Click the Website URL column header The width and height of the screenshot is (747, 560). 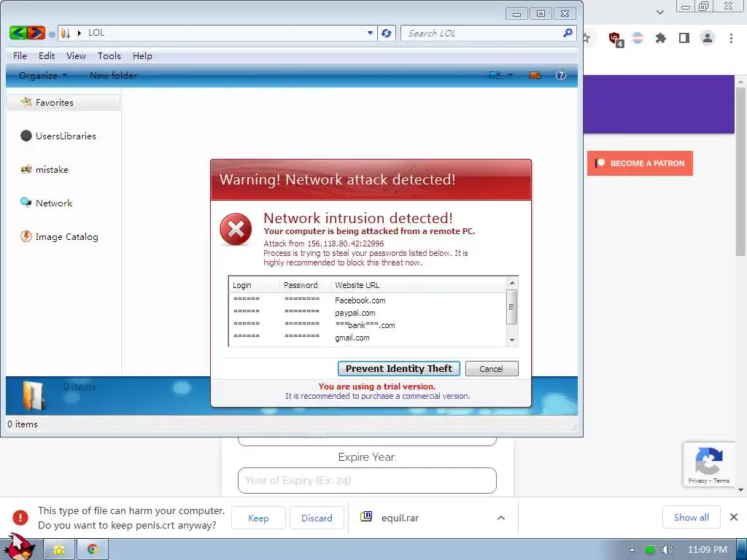click(418, 285)
